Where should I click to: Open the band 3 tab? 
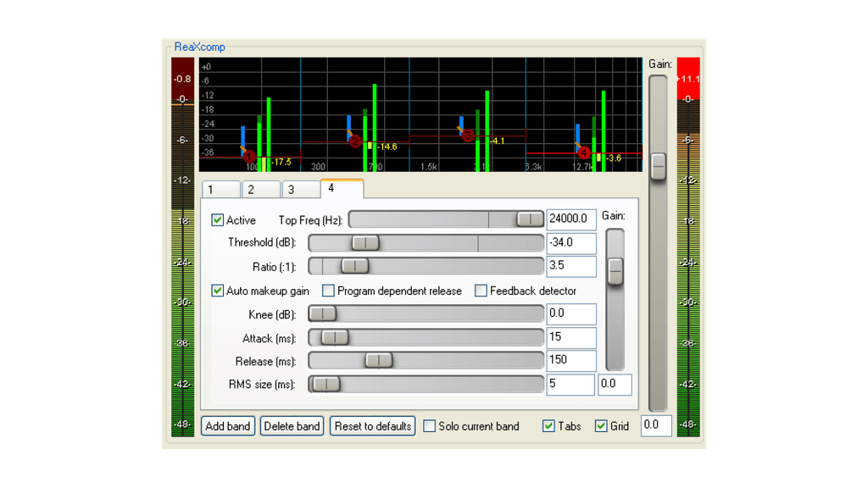tap(301, 189)
